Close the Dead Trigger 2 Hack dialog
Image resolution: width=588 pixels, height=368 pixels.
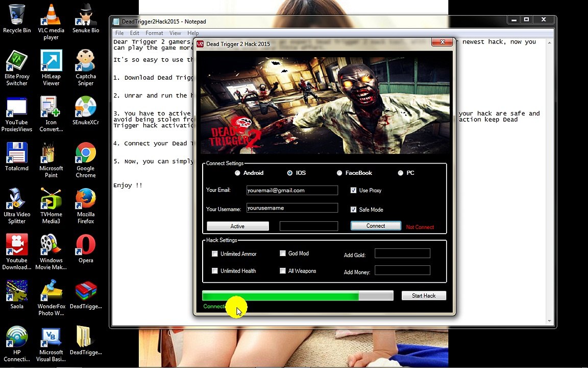click(x=442, y=42)
